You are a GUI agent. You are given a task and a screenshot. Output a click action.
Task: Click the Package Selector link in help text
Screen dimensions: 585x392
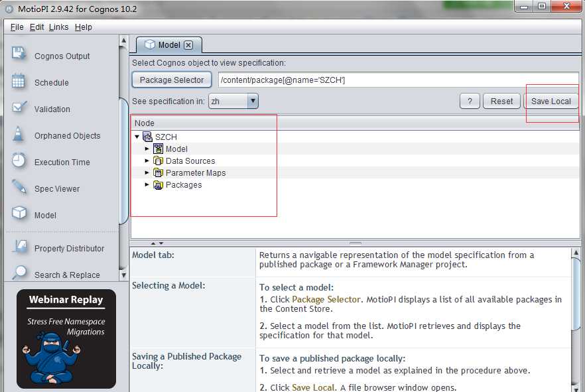tap(326, 300)
